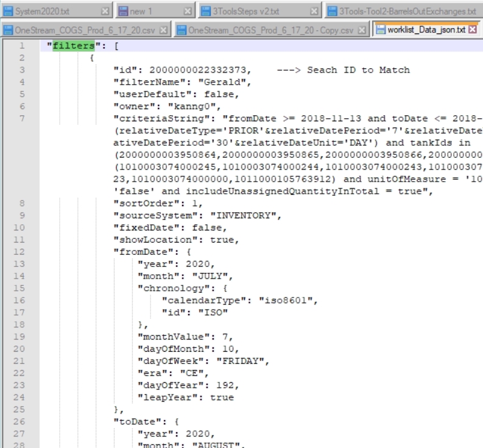
Task: Click includeUnassignedQuantityInTotal text
Action: [283, 191]
